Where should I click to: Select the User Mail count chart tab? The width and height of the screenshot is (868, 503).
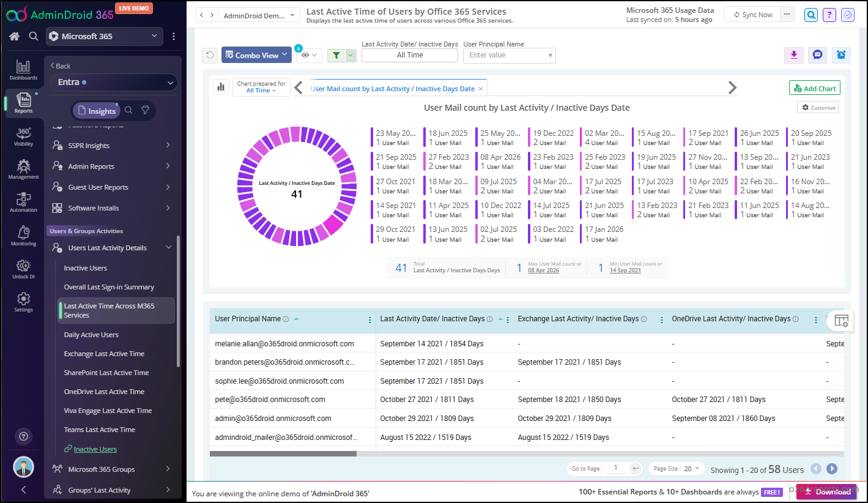[393, 89]
